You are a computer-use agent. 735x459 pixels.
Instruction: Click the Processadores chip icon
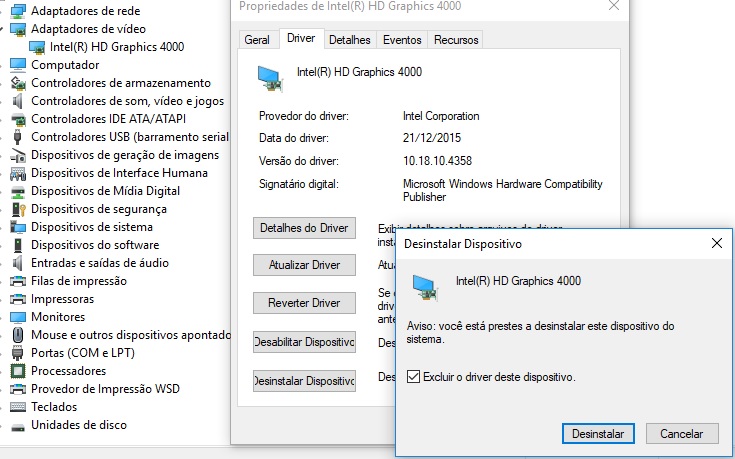click(x=18, y=371)
